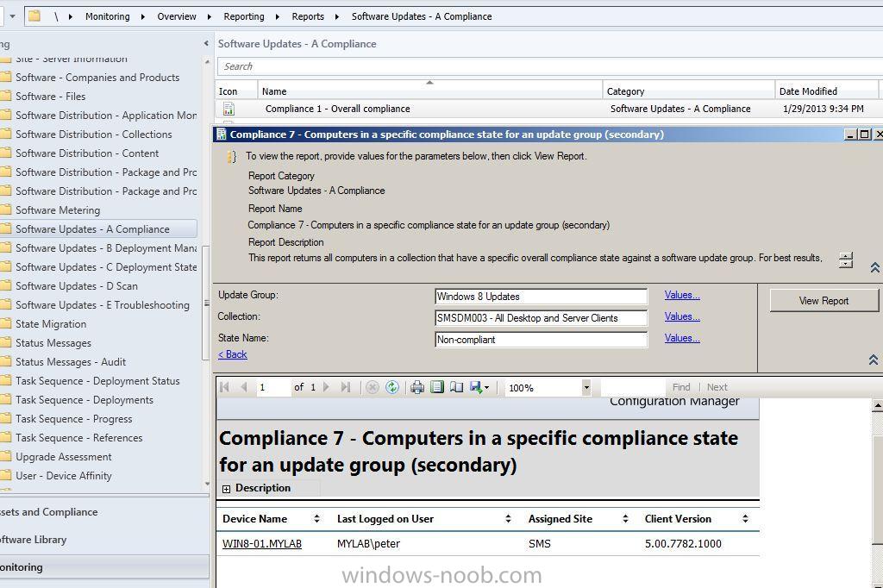Image resolution: width=883 pixels, height=588 pixels.
Task: Click the Back link
Action: (x=233, y=354)
